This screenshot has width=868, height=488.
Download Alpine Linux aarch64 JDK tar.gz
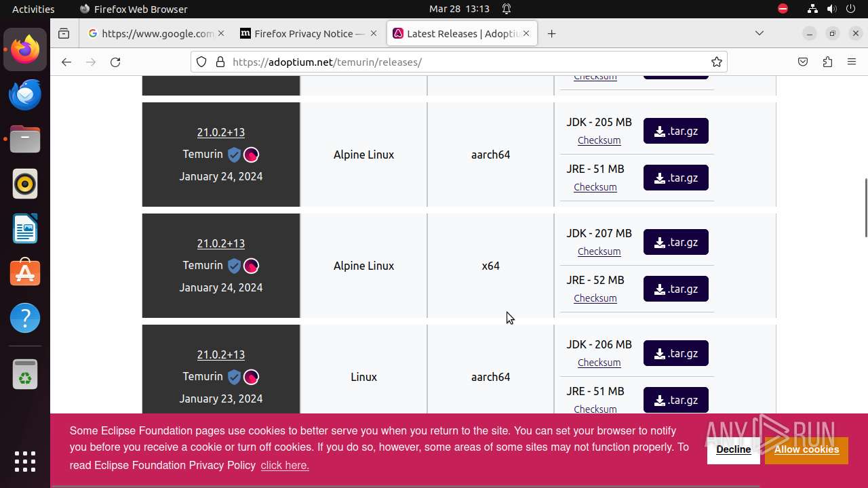676,131
